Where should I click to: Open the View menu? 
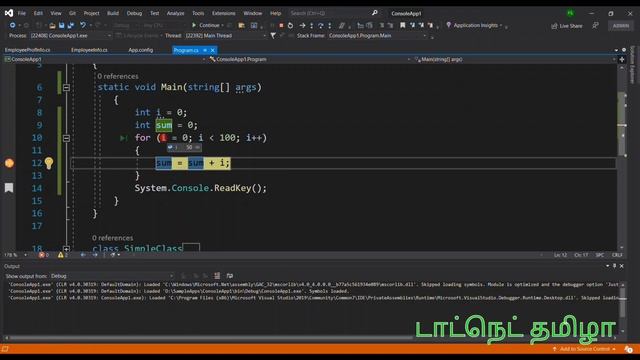click(x=56, y=13)
